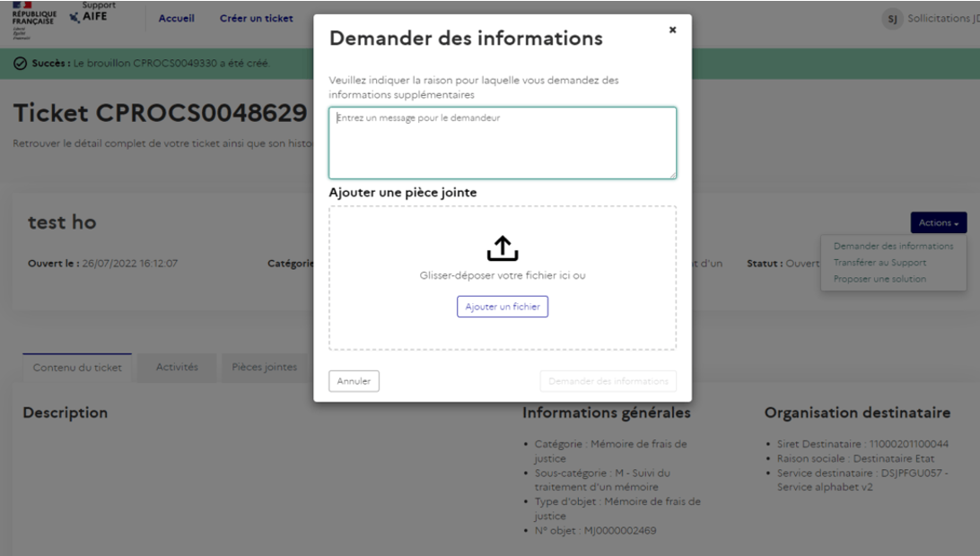Image resolution: width=980 pixels, height=556 pixels.
Task: Open the Pièces jointes tab
Action: click(264, 366)
